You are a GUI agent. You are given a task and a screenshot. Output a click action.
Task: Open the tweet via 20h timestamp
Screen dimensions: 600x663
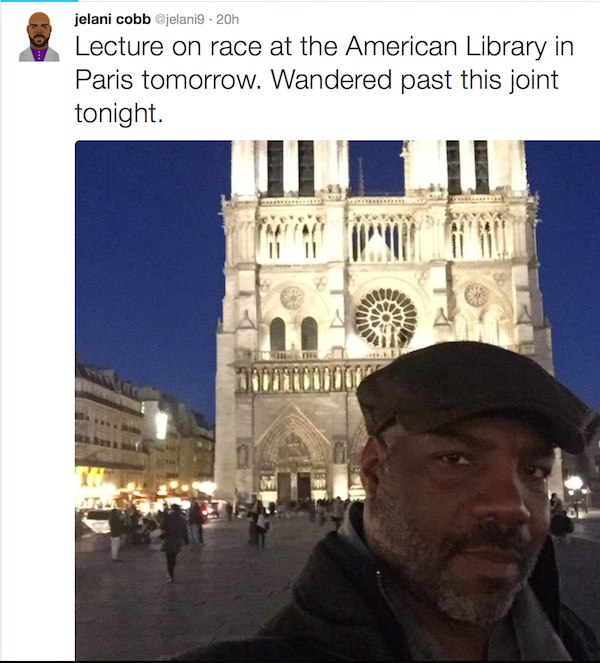[x=227, y=19]
